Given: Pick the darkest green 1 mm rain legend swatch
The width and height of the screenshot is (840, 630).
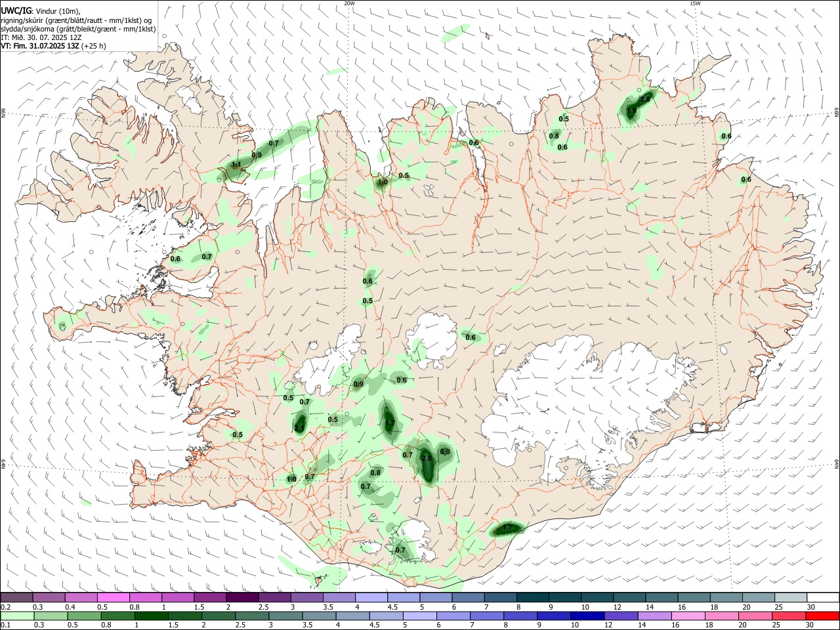Looking at the screenshot, I should point(151,616).
